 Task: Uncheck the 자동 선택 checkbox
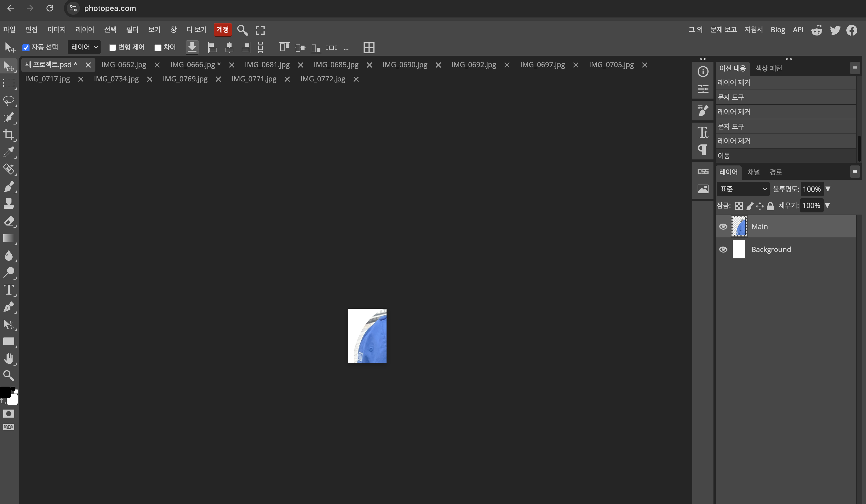click(x=26, y=48)
